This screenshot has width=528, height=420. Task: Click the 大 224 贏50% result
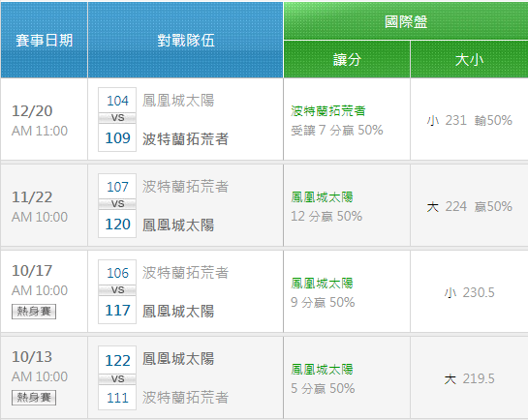pos(470,206)
